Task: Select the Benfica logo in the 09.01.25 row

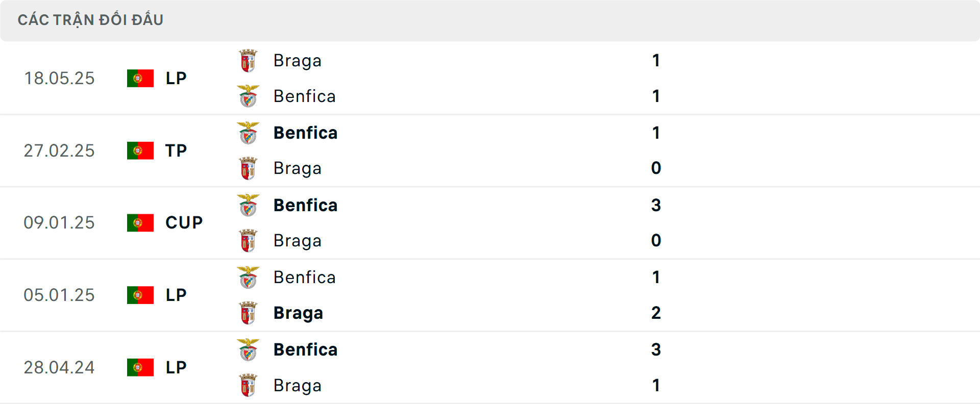Action: click(248, 205)
